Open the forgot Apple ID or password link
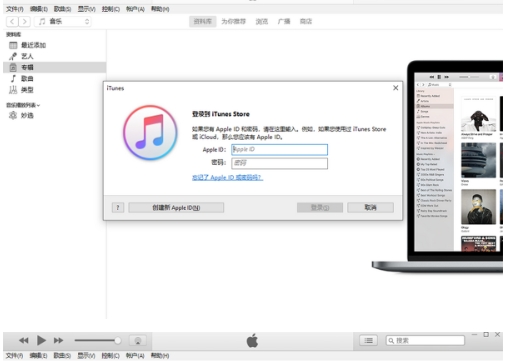505x361 pixels. click(x=227, y=177)
